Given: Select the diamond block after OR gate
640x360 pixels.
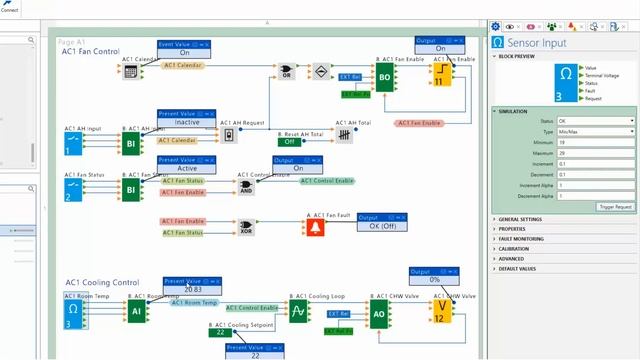Looking at the screenshot, I should (321, 71).
